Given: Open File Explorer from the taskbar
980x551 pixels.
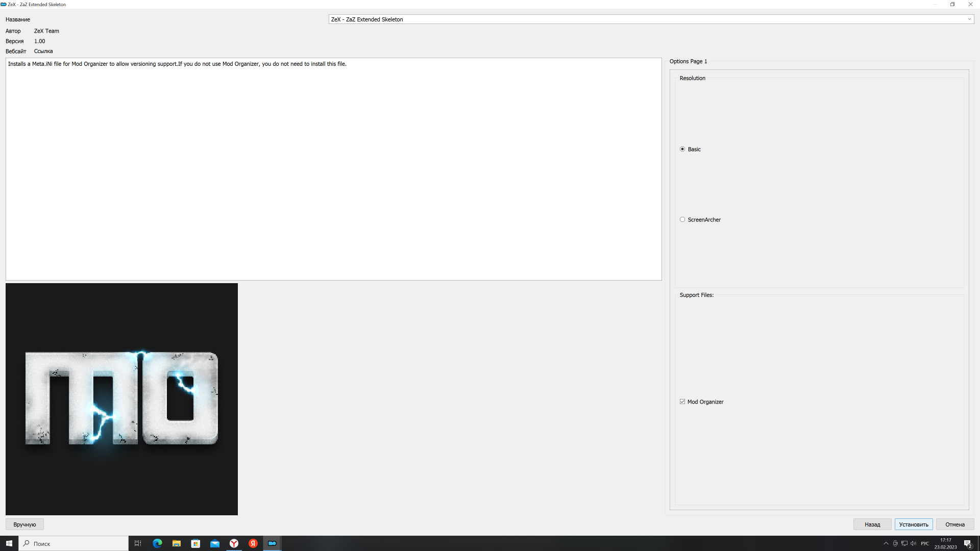Looking at the screenshot, I should tap(176, 543).
